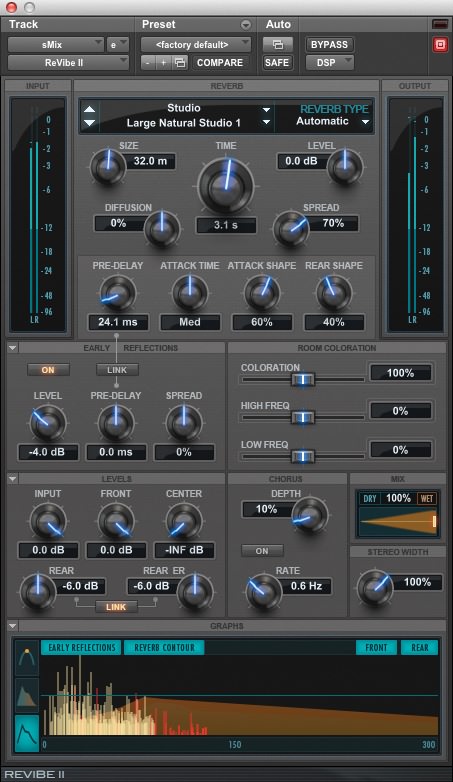Click the early reflections SPREAD knob
453x782 pixels.
[x=184, y=423]
